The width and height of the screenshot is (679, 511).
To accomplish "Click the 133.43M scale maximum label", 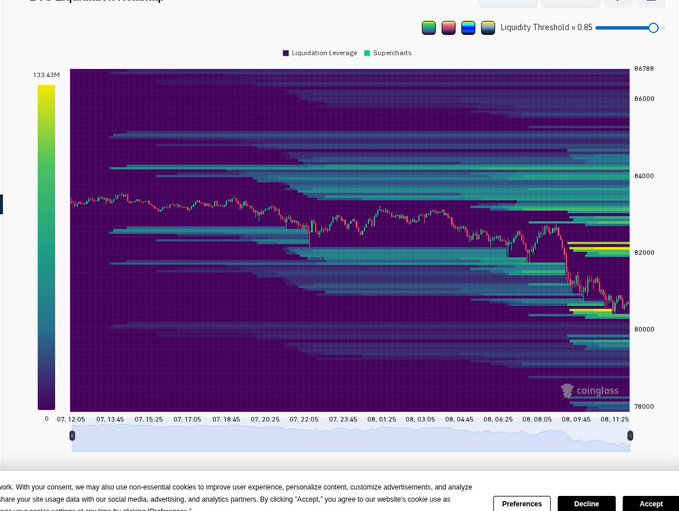I will pos(46,75).
